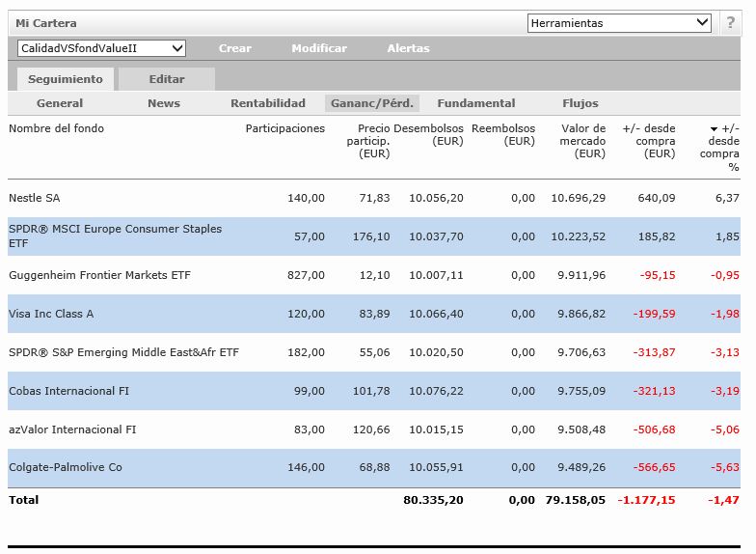Expand the CalidadVSfondValueII portfolio selector

101,48
